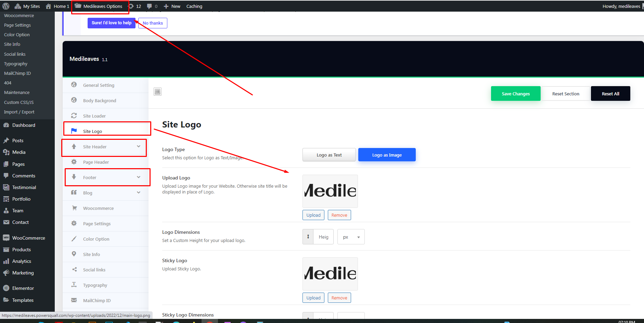This screenshot has width=644, height=323.
Task: Open Analytics in sidebar
Action: pyautogui.click(x=27, y=261)
